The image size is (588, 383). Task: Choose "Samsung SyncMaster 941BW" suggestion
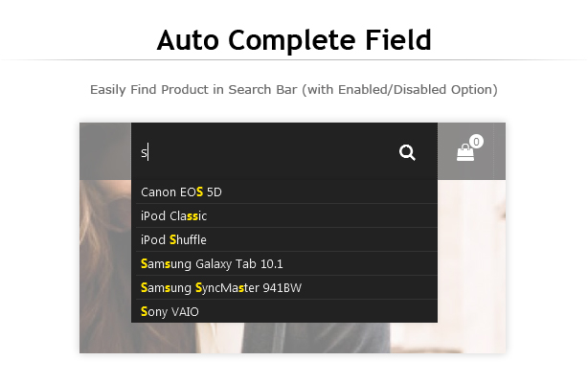pos(221,287)
